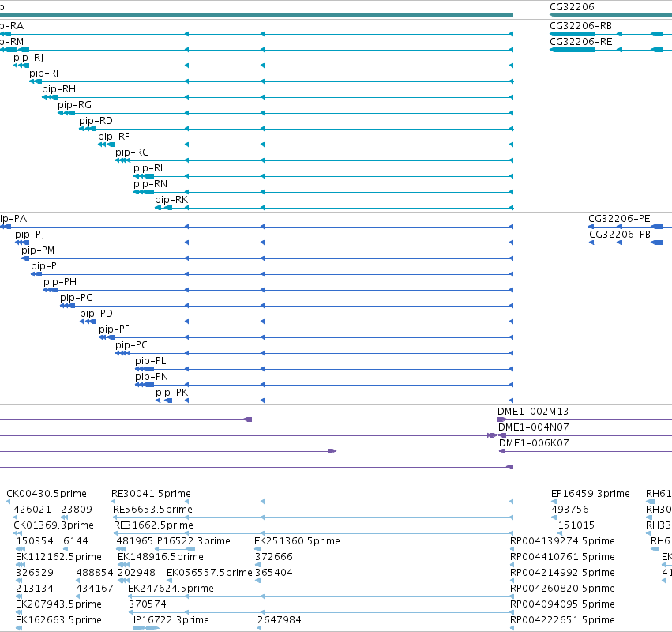
Task: Select protein pip-PI
Action: 45,266
